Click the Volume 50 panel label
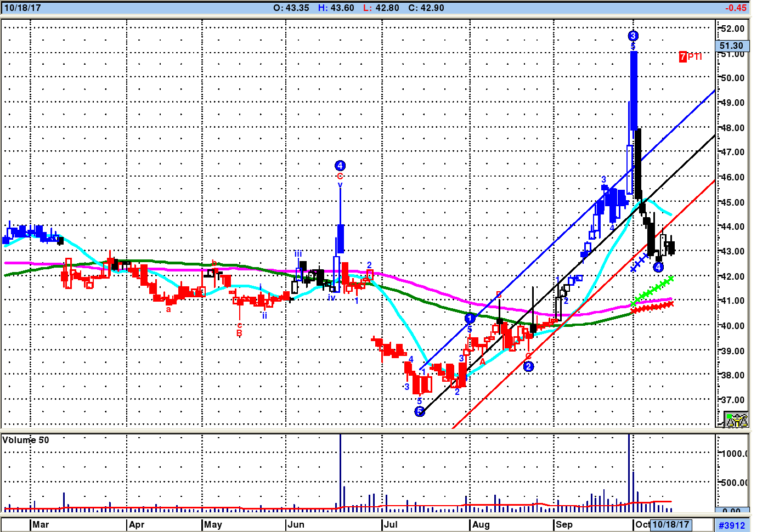This screenshot has height=532, width=768. pos(26,440)
